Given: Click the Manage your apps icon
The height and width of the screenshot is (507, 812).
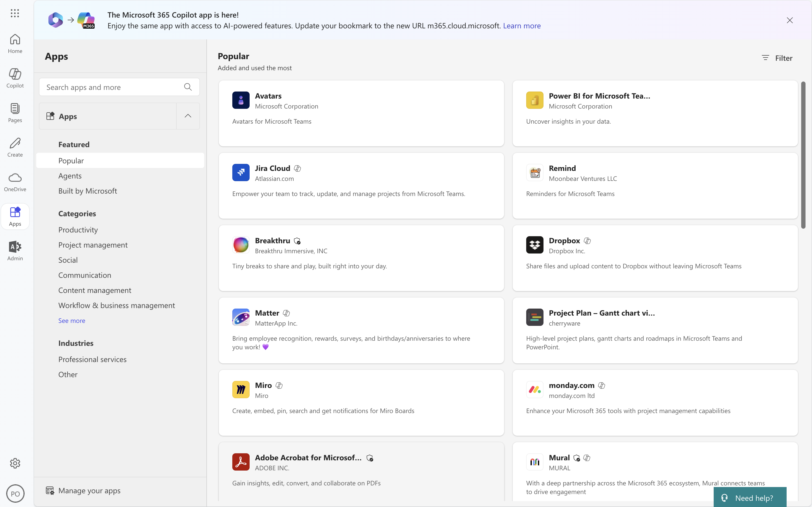Looking at the screenshot, I should (50, 491).
